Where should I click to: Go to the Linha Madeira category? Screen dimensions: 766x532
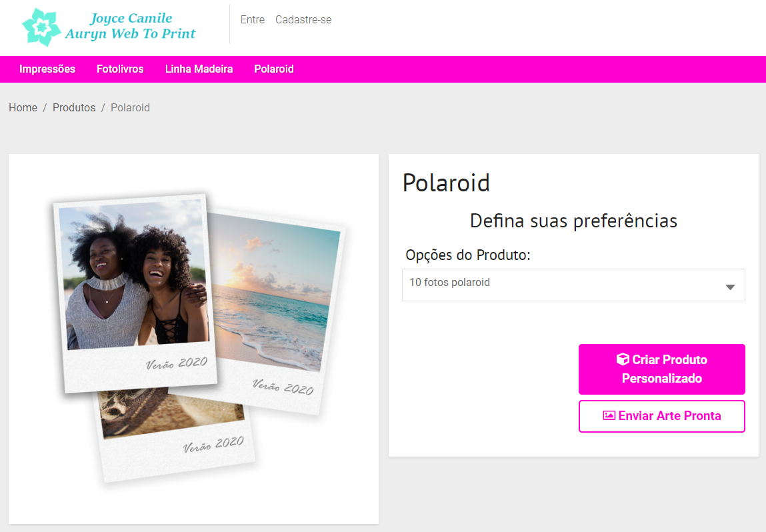[199, 69]
